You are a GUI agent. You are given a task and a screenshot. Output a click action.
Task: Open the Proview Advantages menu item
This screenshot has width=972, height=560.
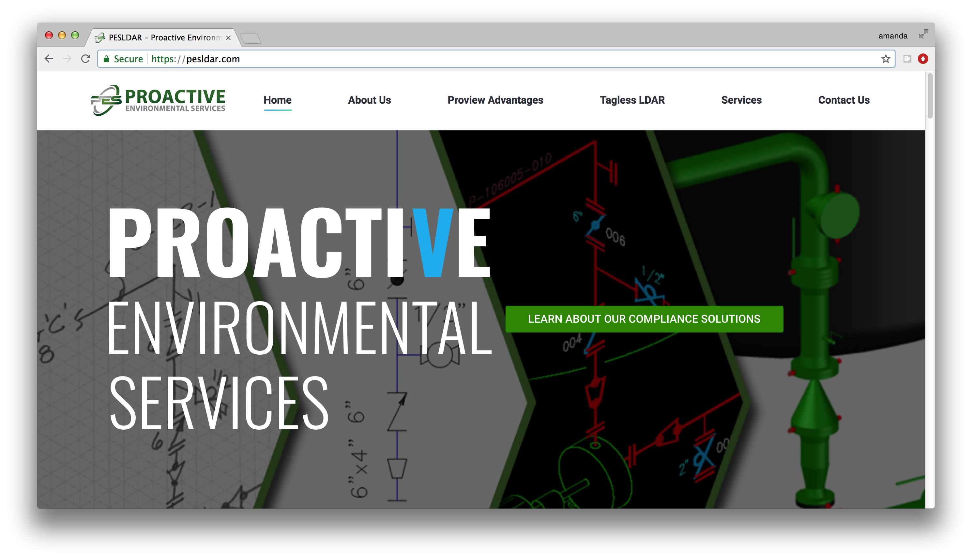495,100
